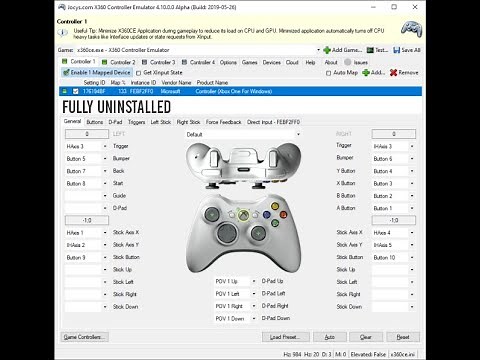Image resolution: width=480 pixels, height=360 pixels.
Task: Click the right thumbstick on controller image
Action: (258, 233)
